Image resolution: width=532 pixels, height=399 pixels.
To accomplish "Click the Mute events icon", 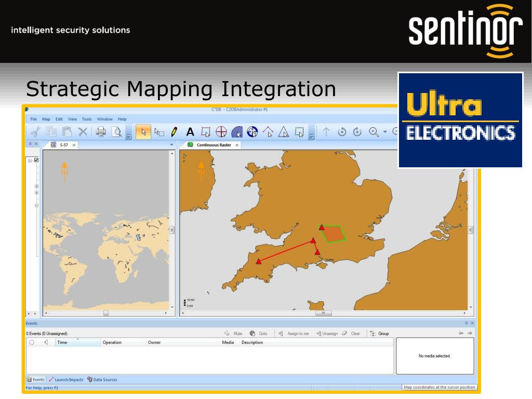I will point(227,334).
